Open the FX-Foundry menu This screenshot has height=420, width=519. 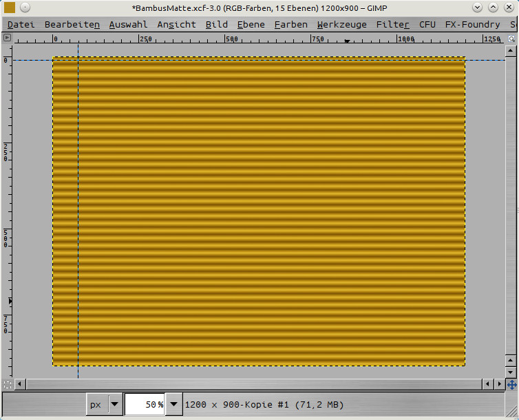472,24
